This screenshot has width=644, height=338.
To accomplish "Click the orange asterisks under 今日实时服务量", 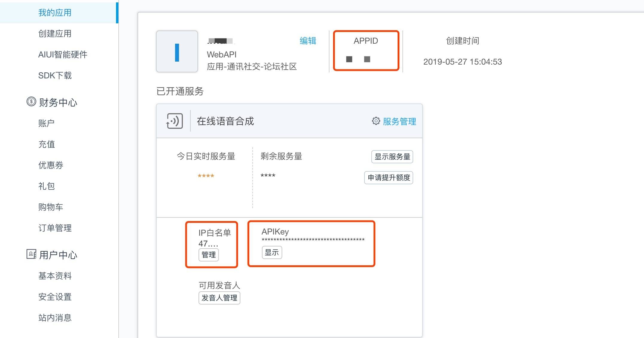I will point(206,176).
